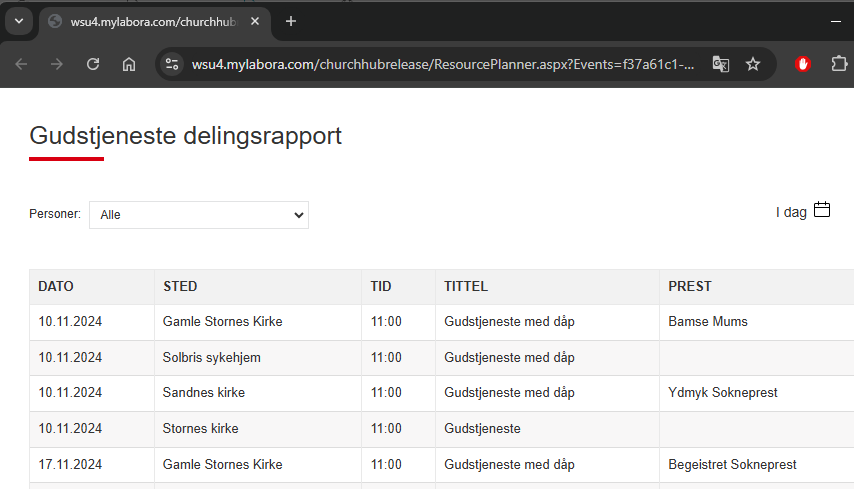This screenshot has width=854, height=489.
Task: Click the back navigation arrow
Action: click(x=22, y=64)
